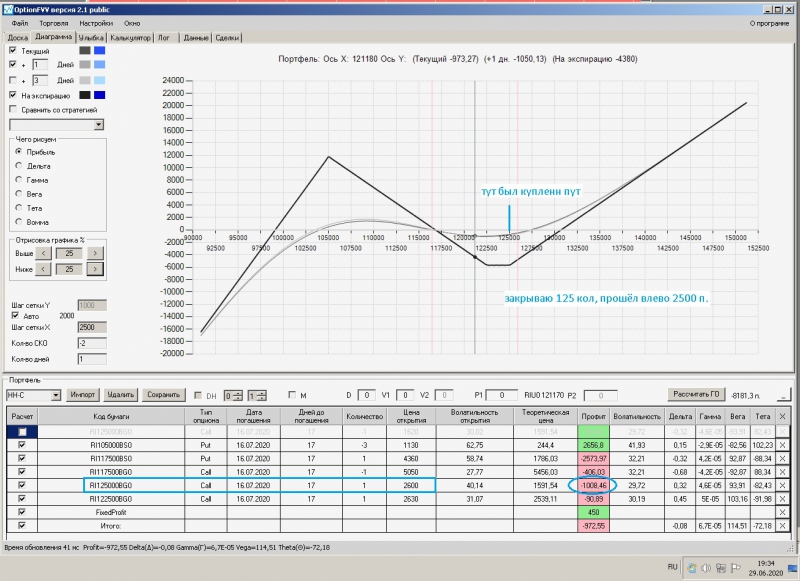Enable the M checkbox in portfolio toolbar
Screen dimensions: 800x581
click(x=292, y=395)
